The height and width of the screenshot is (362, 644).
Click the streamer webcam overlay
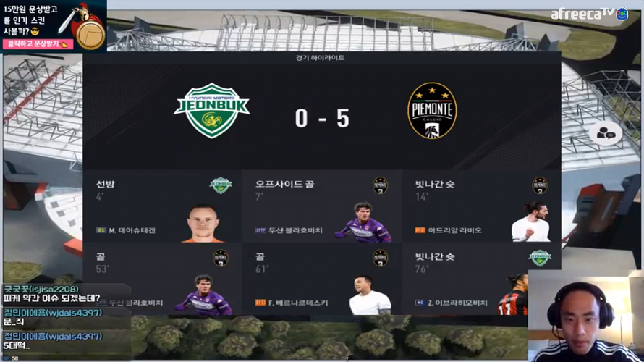click(x=585, y=316)
